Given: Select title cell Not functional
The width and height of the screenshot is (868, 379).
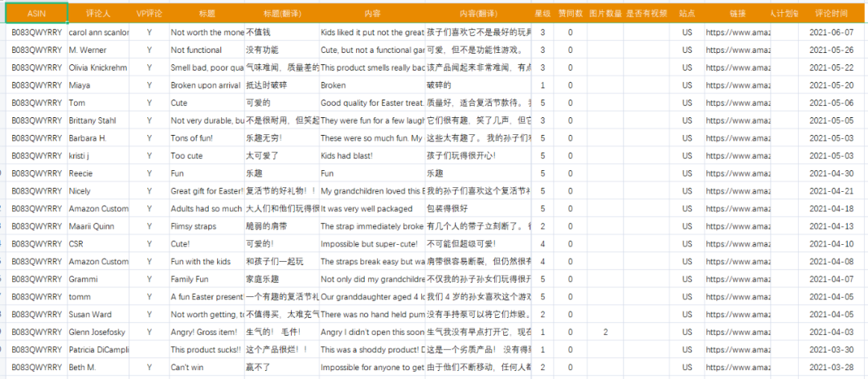Looking at the screenshot, I should click(x=207, y=50).
